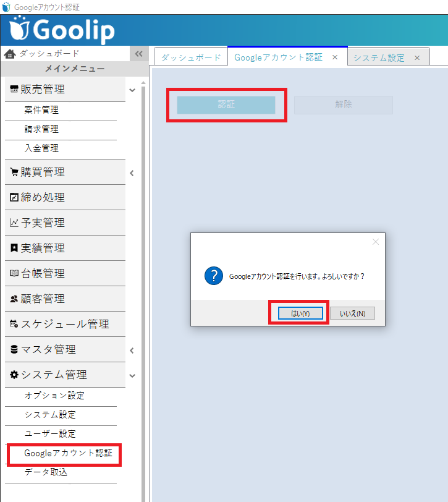Click the マスタ管理 database icon
Viewport: 448px width, 502px height.
(14, 349)
